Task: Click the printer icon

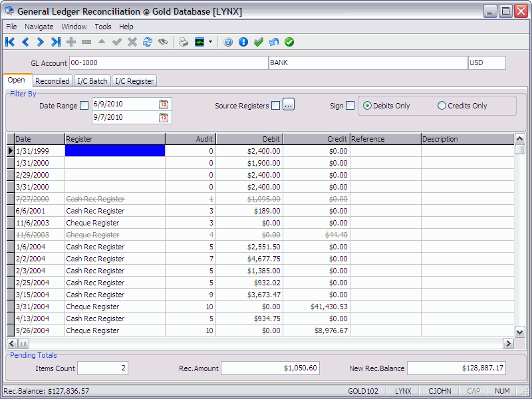Action: (184, 42)
